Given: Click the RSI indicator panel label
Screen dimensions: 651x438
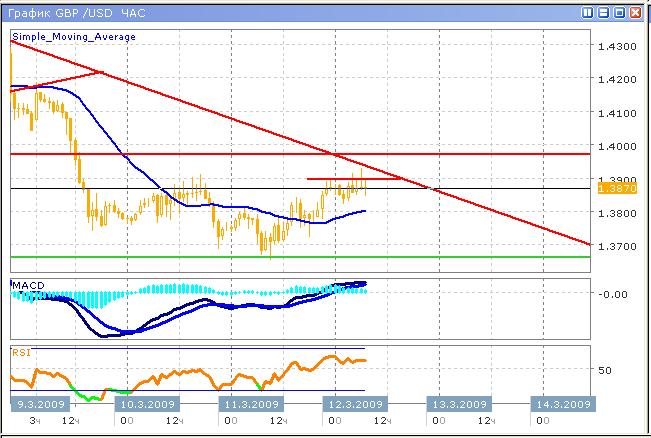Looking at the screenshot, I should pos(20,351).
